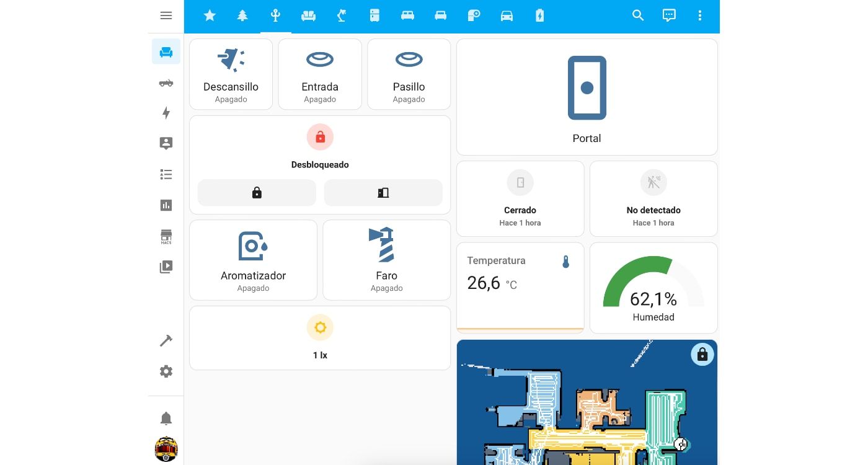Open developer tools hammer icon

tap(166, 341)
